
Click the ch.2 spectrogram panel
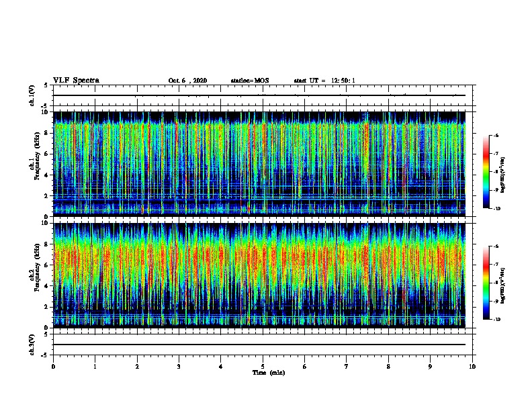click(259, 275)
